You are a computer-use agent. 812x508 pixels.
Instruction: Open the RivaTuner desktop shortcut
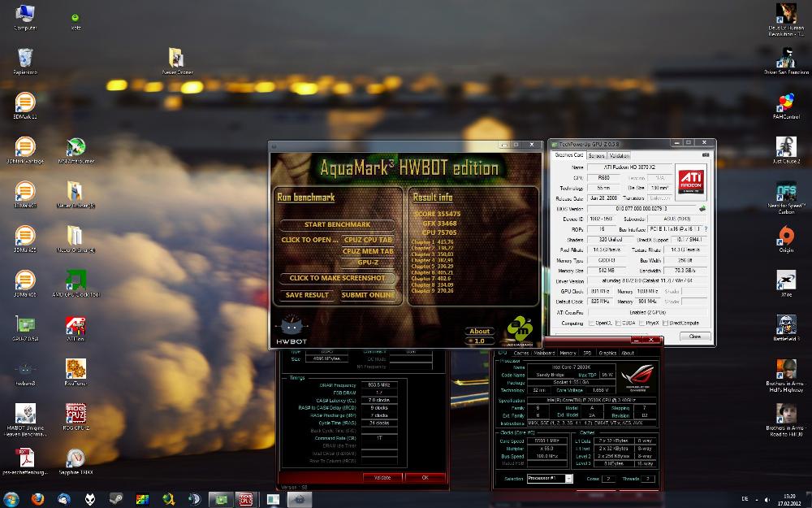(76, 372)
